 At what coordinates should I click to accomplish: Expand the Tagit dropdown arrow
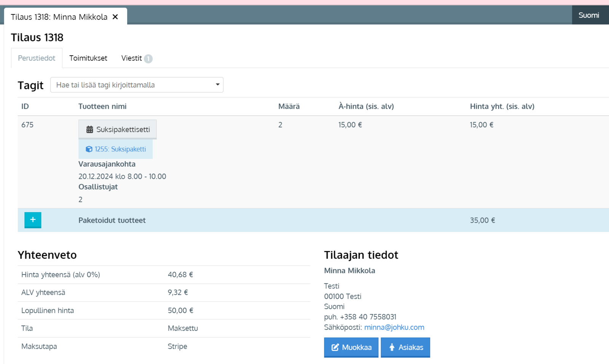[x=217, y=84]
